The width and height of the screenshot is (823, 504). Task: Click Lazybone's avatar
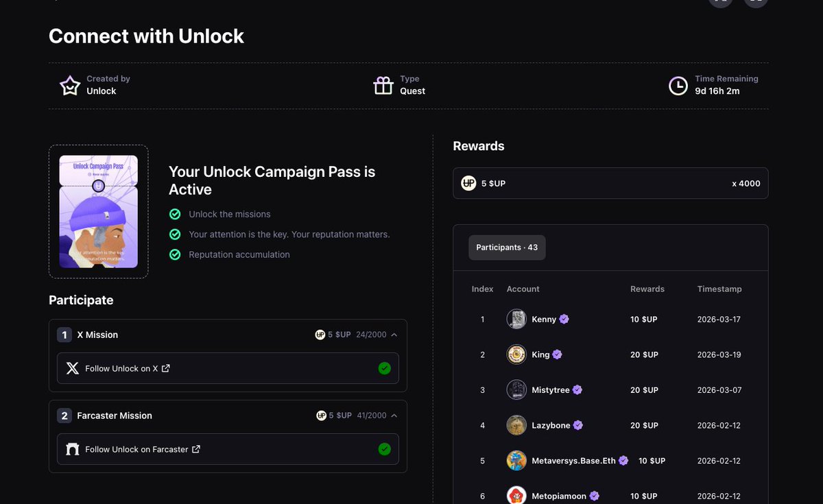point(516,425)
